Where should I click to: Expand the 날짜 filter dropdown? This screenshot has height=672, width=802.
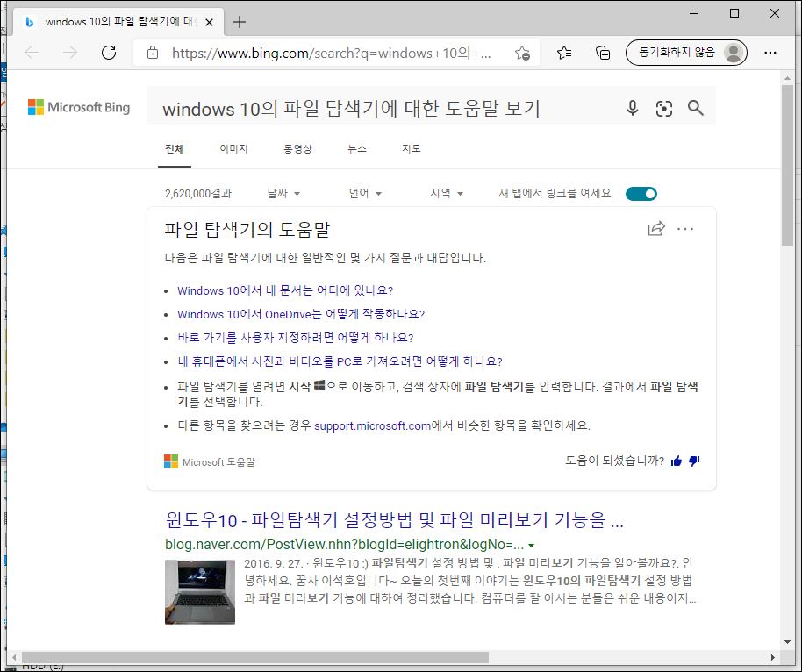coord(283,193)
